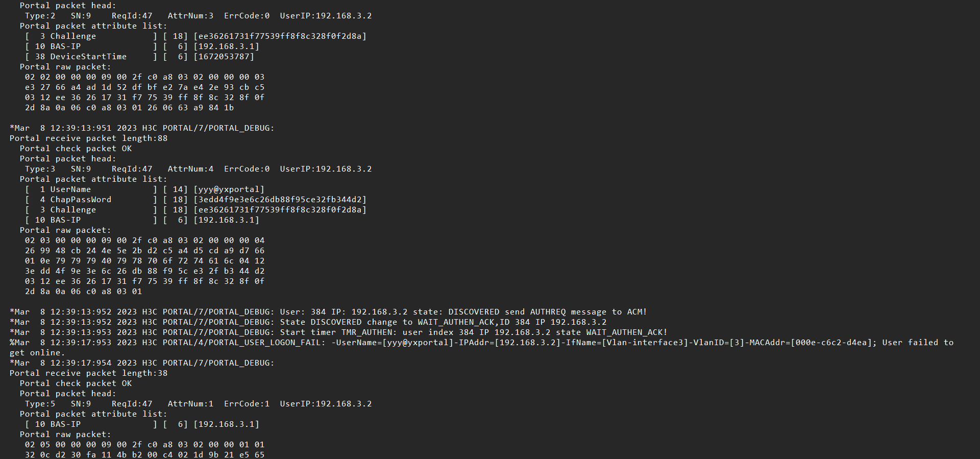Click the Type:2 packet header field

(40, 16)
